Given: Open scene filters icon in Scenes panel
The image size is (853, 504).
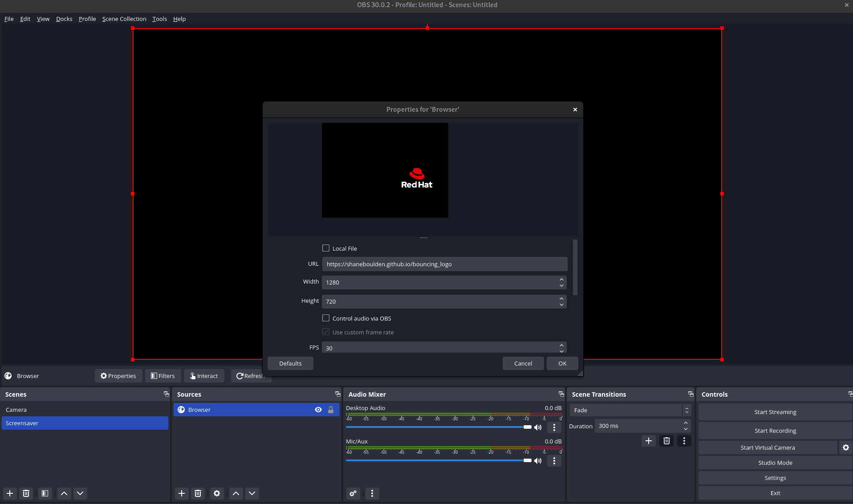Looking at the screenshot, I should [x=45, y=493].
